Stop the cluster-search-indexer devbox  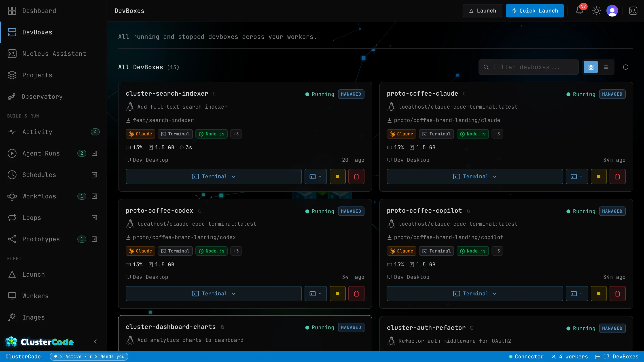click(x=337, y=177)
